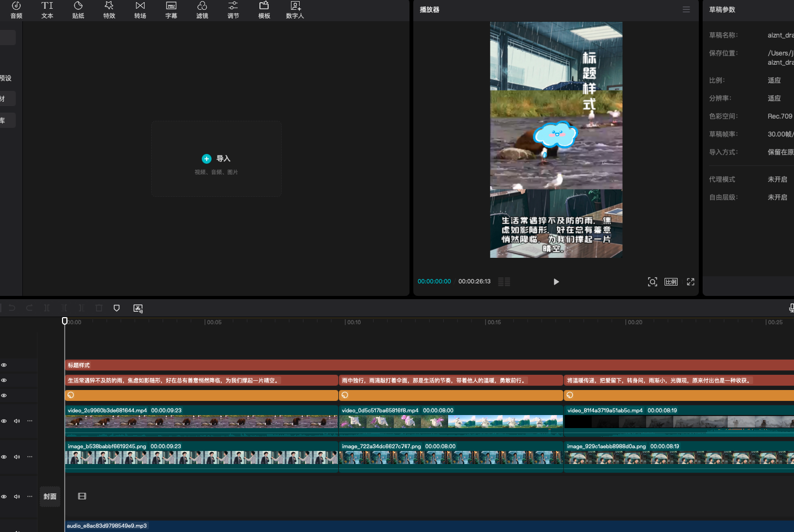
Task: Open the 贴纸 (stickers) tab
Action: [x=78, y=10]
